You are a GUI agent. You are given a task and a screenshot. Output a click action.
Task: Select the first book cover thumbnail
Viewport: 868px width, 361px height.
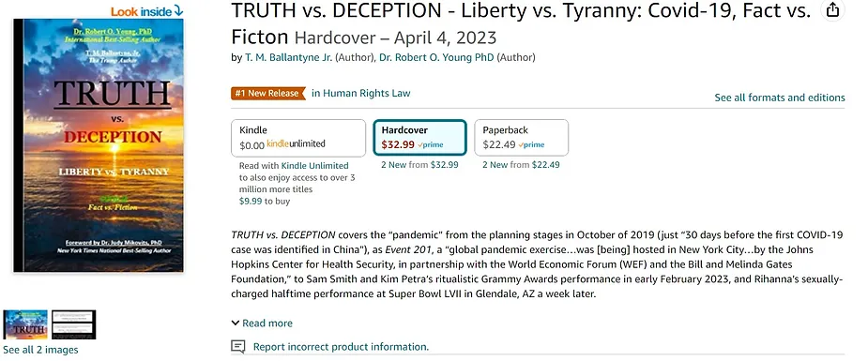(25, 324)
